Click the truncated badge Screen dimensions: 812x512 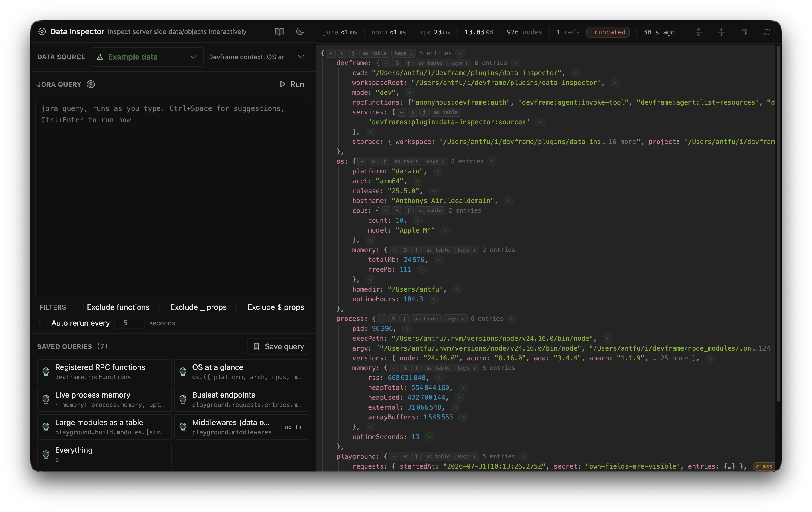click(x=608, y=32)
